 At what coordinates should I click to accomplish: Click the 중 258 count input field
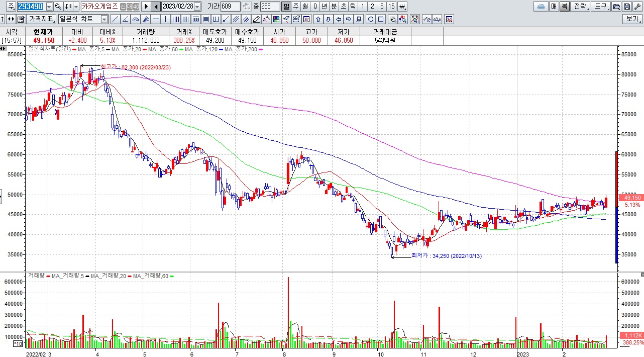coord(270,7)
